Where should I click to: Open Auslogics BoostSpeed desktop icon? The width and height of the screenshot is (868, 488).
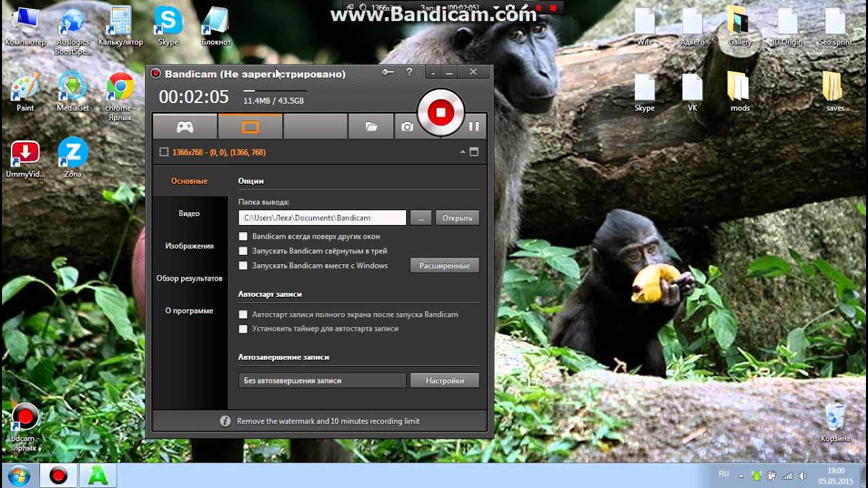[73, 31]
